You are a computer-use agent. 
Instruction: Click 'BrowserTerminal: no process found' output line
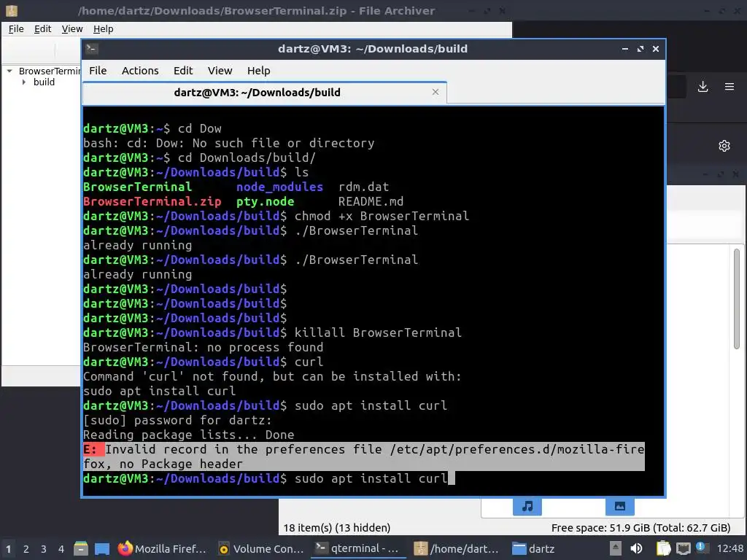pyautogui.click(x=203, y=347)
